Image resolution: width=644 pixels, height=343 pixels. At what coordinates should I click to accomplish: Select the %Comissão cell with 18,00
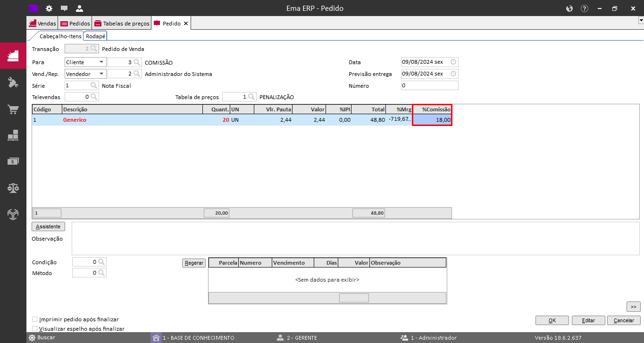pyautogui.click(x=432, y=120)
